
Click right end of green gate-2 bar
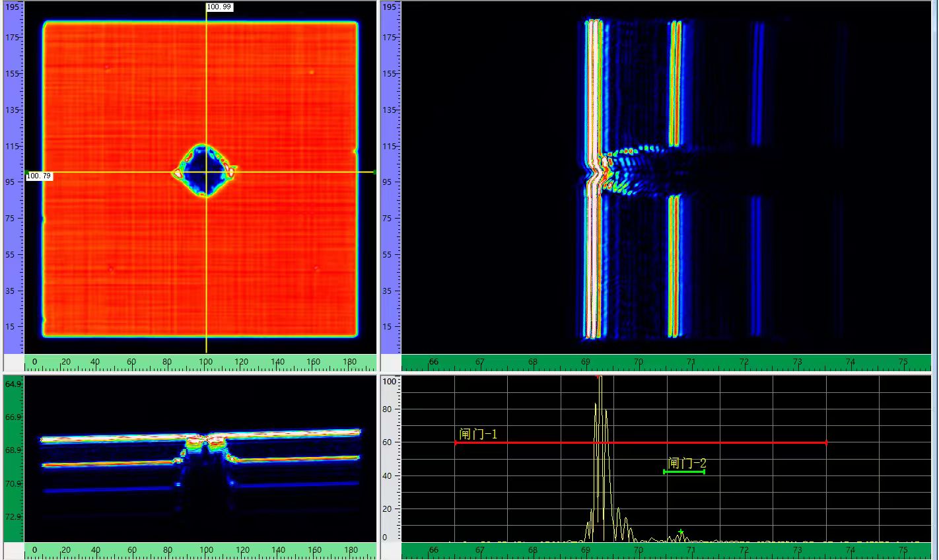(704, 472)
